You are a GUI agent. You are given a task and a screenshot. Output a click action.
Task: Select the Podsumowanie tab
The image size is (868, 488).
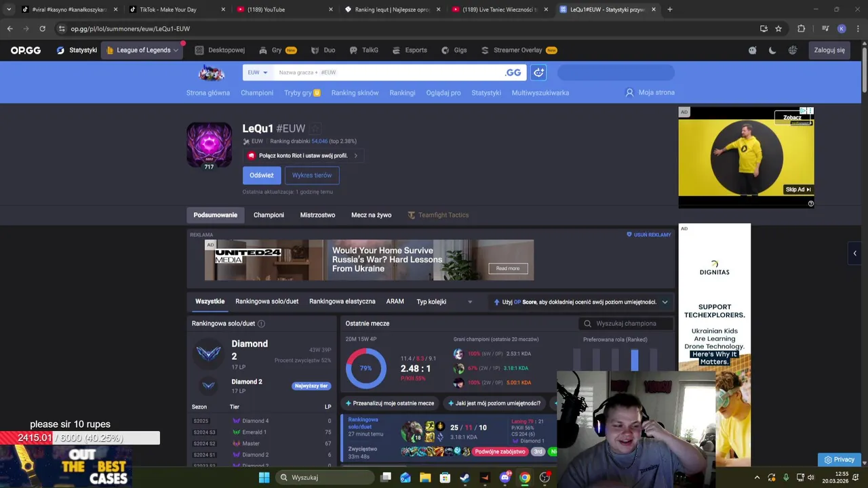(216, 215)
